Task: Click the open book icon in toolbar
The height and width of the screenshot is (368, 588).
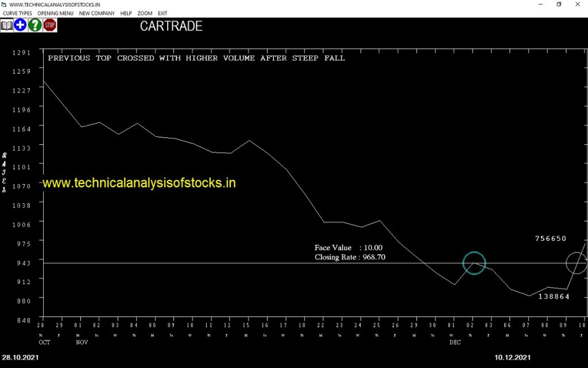Action: tap(6, 25)
